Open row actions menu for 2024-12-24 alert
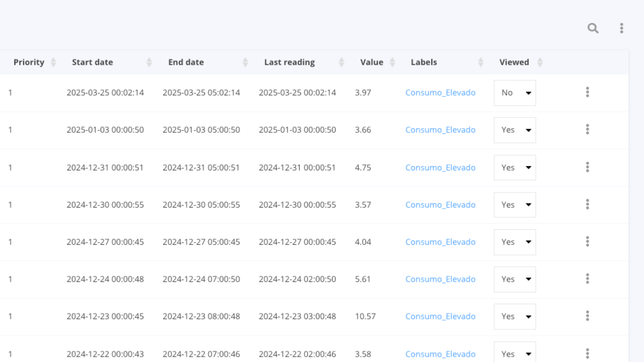The width and height of the screenshot is (644, 362). (x=587, y=279)
